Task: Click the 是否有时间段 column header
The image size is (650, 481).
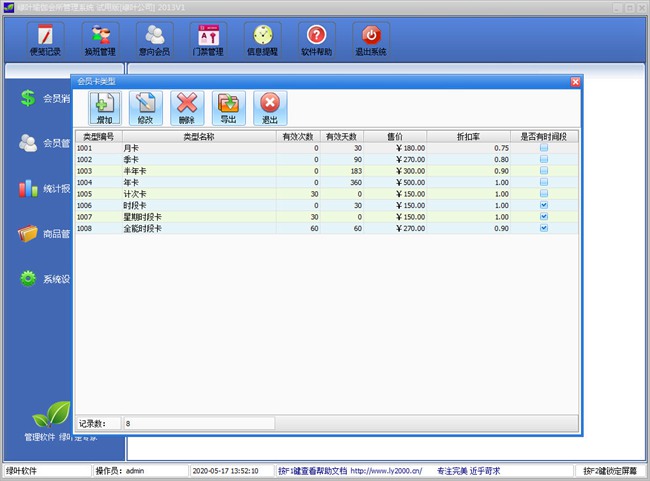Action: click(x=544, y=136)
